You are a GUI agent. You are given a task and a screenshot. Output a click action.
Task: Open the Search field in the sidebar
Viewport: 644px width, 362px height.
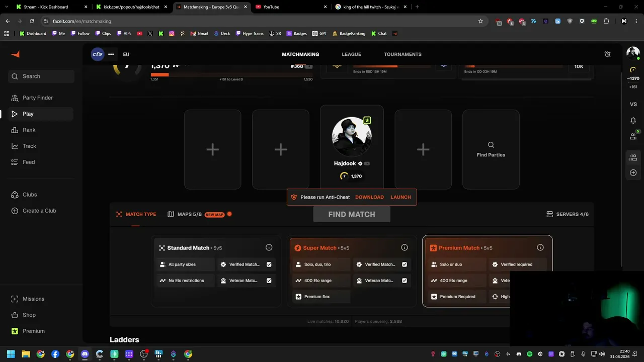click(42, 76)
